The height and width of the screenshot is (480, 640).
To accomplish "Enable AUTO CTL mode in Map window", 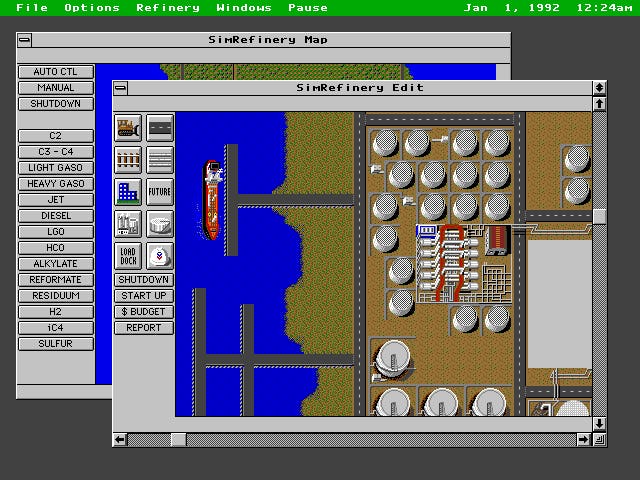I will pyautogui.click(x=56, y=72).
